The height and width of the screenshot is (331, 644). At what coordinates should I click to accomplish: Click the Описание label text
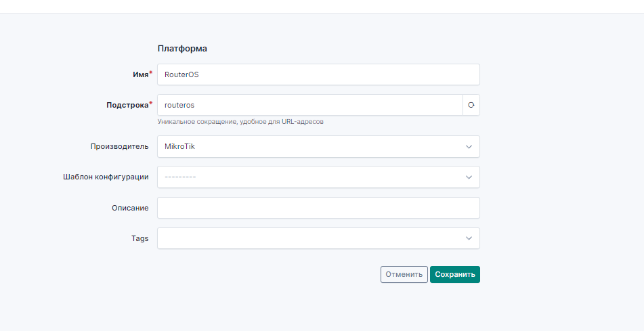click(130, 208)
